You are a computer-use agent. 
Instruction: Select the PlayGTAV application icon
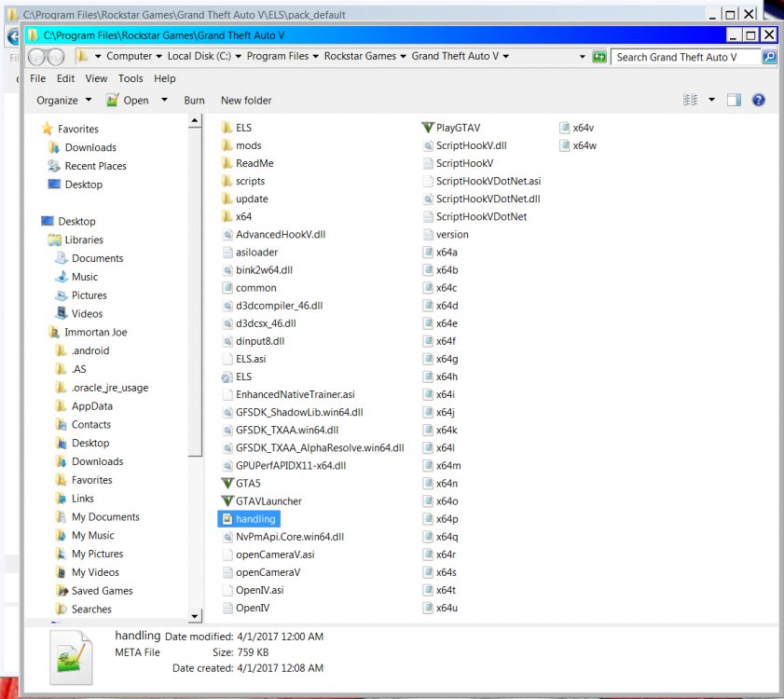[428, 128]
